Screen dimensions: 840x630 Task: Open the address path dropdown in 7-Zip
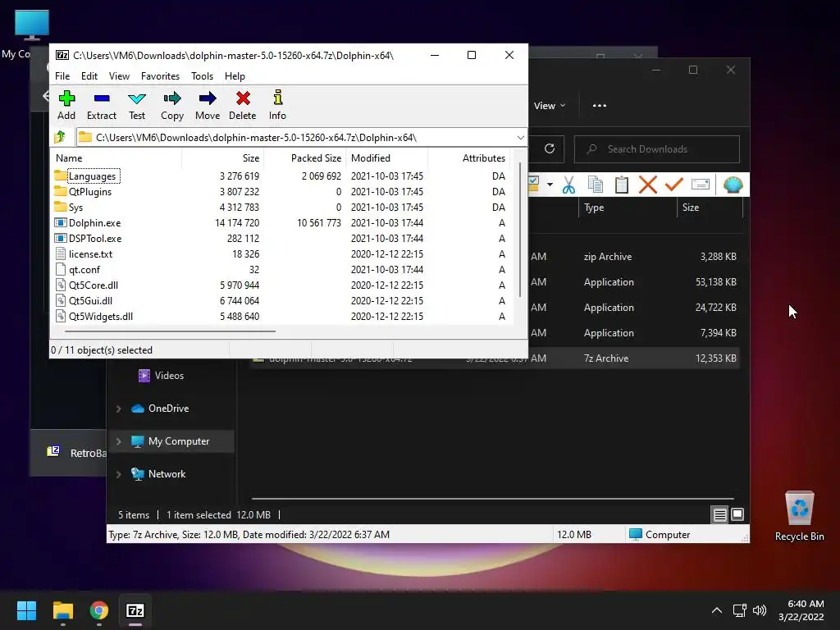click(520, 138)
